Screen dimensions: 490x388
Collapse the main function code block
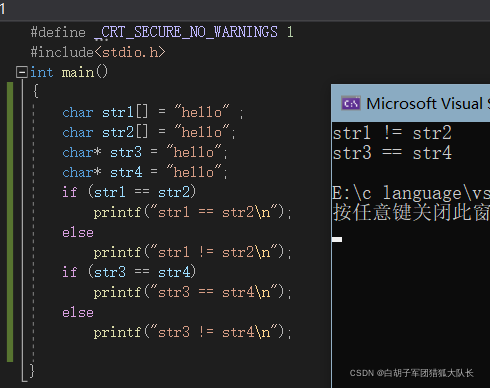point(22,72)
